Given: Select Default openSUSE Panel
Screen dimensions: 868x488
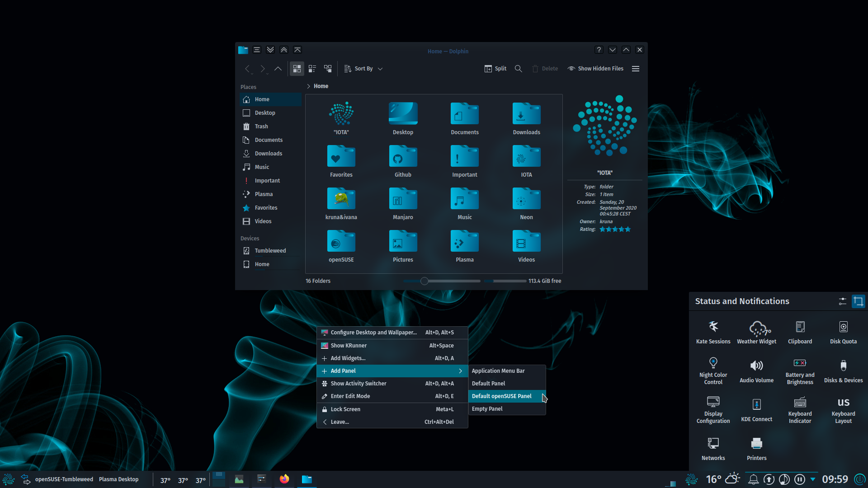Looking at the screenshot, I should [507, 396].
